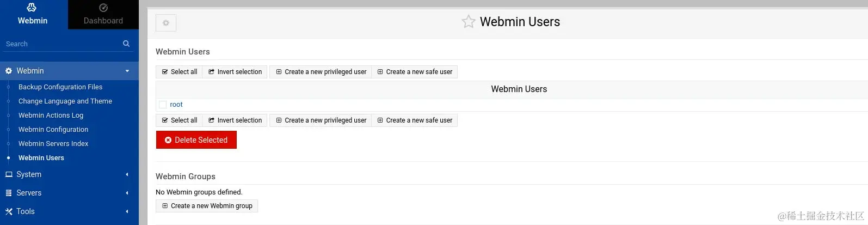This screenshot has width=868, height=225.
Task: Type in the sidebar Search field
Action: pos(60,44)
